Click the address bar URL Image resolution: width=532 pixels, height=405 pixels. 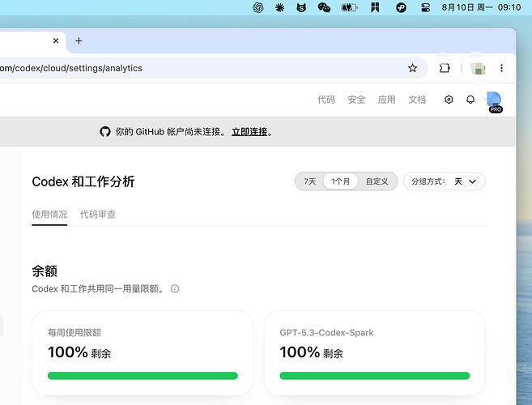point(71,68)
